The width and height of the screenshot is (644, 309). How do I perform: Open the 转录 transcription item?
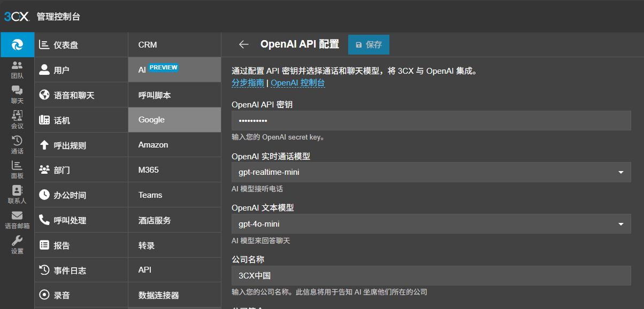(174, 245)
